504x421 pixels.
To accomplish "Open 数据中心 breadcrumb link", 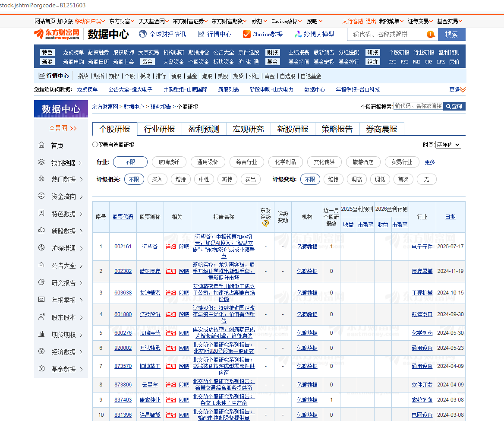I will click(134, 107).
